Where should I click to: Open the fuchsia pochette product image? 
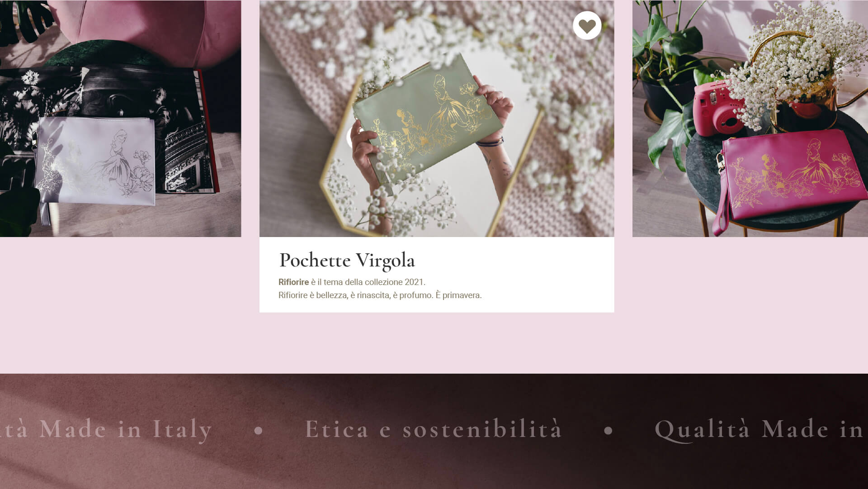[750, 119]
